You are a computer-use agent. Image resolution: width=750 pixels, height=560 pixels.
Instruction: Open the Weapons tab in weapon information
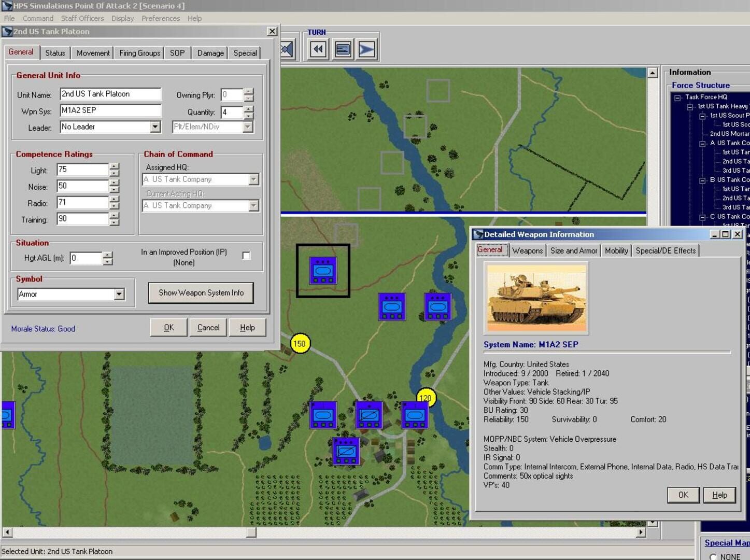[527, 250]
